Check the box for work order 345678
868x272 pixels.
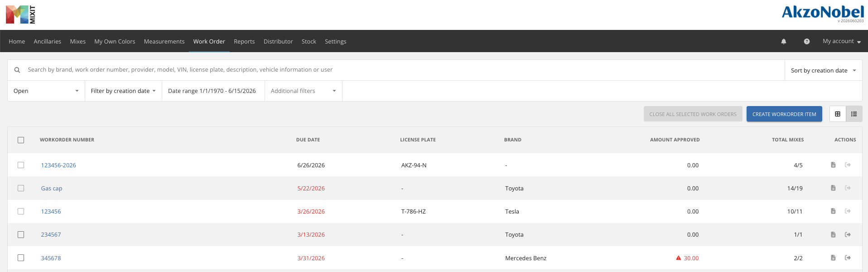tap(21, 257)
